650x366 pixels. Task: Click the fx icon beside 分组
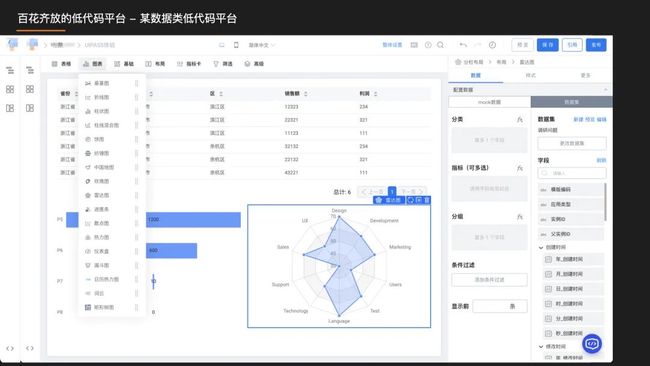point(520,217)
